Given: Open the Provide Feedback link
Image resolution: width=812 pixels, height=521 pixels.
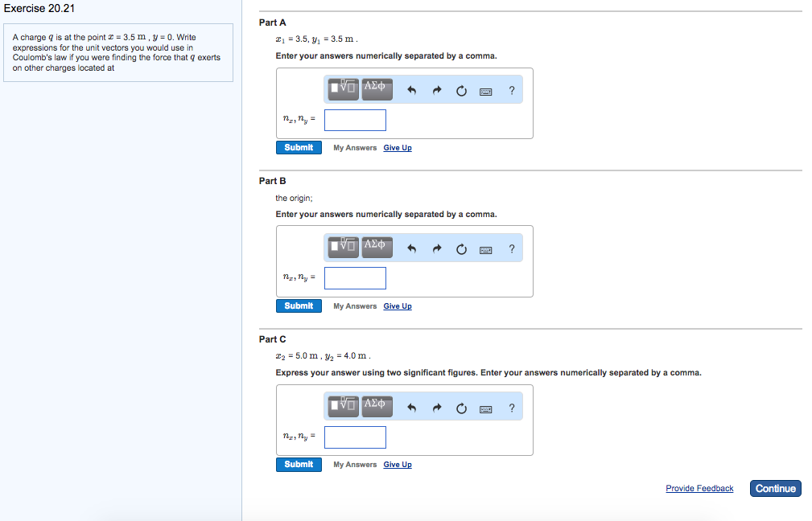Looking at the screenshot, I should (699, 489).
